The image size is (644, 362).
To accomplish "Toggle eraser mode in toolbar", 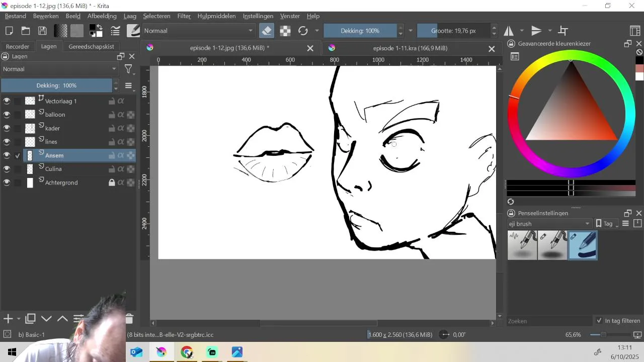I will [267, 31].
